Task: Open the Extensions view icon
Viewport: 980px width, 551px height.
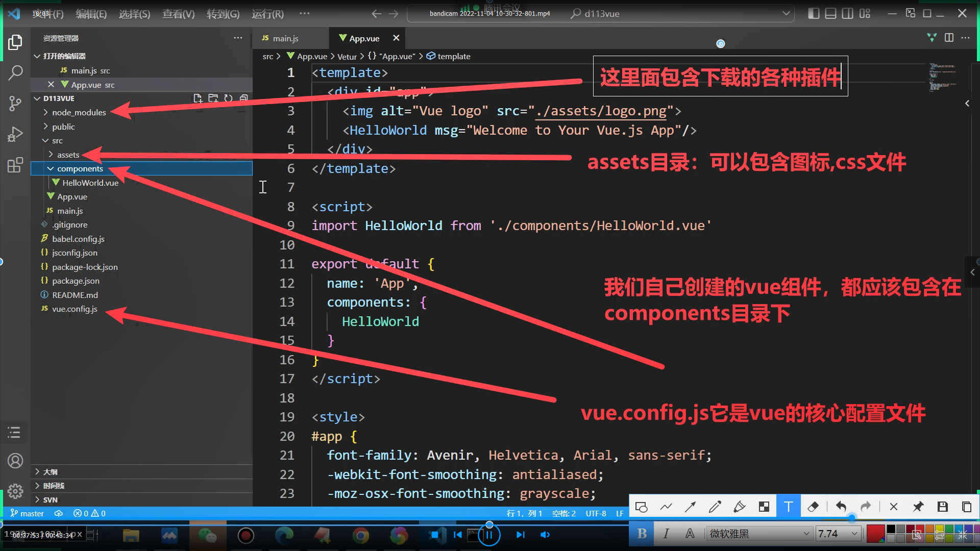Action: pos(15,165)
